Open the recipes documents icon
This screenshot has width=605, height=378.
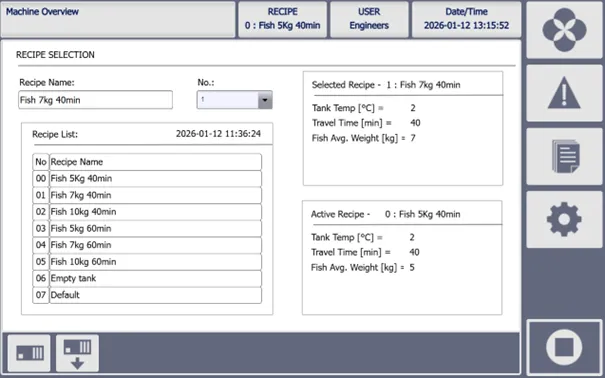(564, 156)
